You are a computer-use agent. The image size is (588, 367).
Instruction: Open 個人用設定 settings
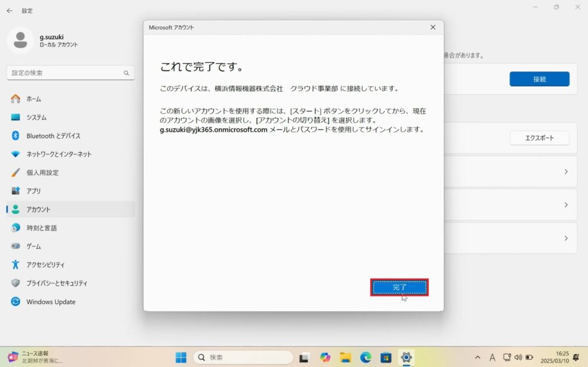(71, 173)
